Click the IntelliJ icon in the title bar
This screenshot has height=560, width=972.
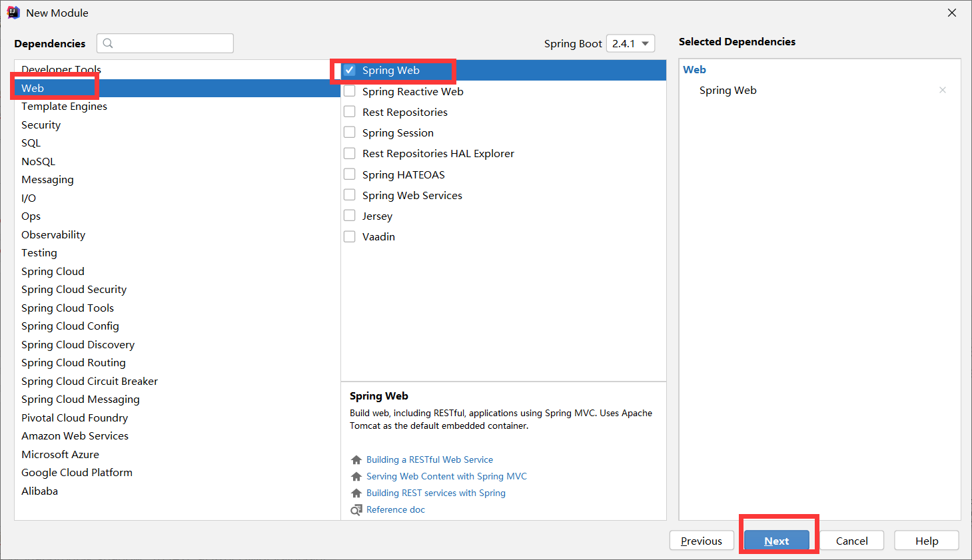[x=13, y=13]
